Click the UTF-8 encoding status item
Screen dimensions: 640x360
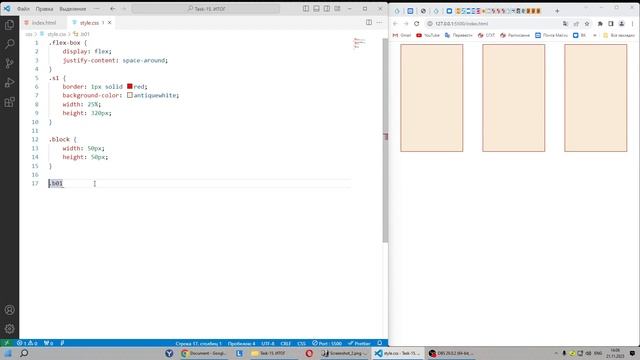click(268, 344)
